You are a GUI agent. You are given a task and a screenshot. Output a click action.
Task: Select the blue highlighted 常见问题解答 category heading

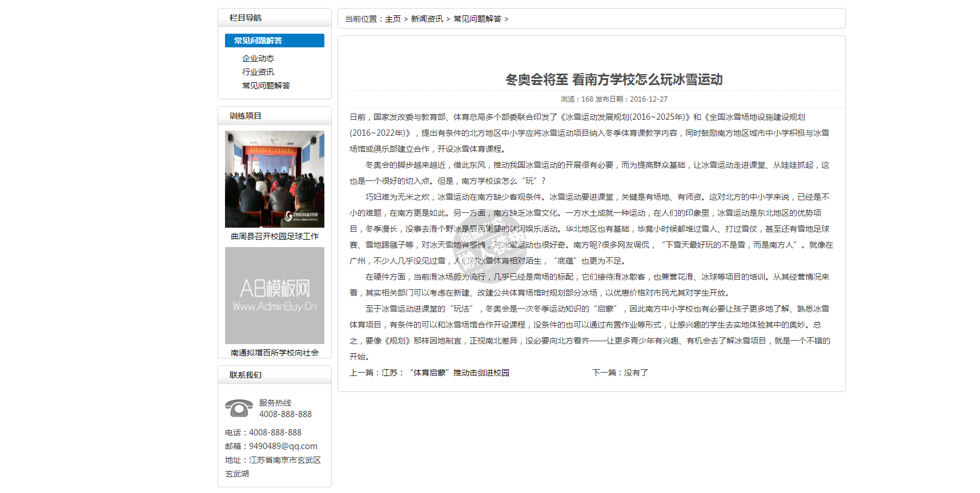point(274,41)
